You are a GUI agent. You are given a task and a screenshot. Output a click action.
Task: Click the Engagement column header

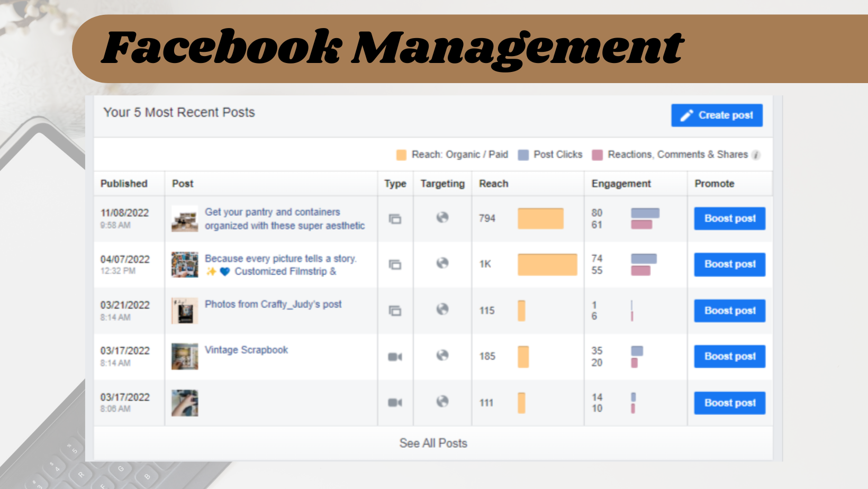pyautogui.click(x=621, y=184)
